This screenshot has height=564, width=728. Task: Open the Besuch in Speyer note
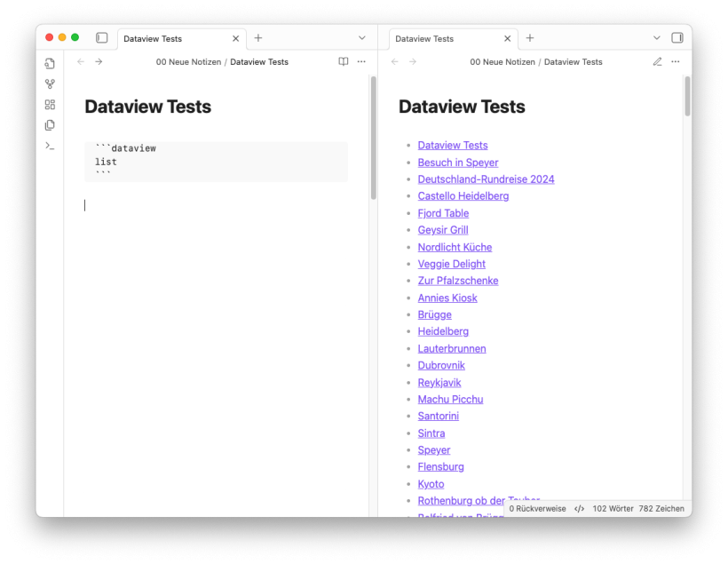tap(458, 163)
